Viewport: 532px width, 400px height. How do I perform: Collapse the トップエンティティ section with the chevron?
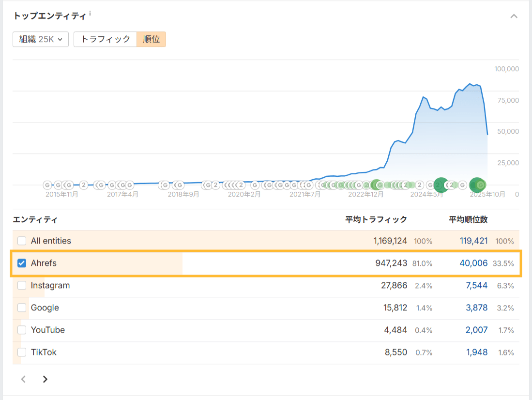click(x=515, y=15)
